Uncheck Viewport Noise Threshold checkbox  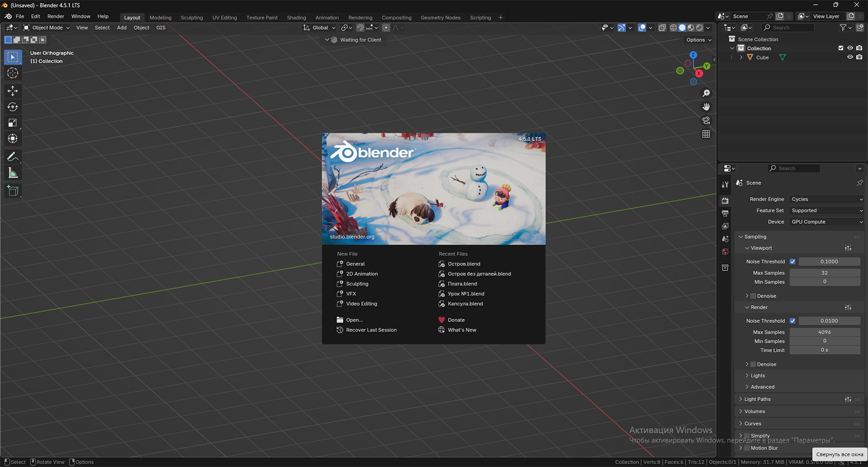point(793,262)
